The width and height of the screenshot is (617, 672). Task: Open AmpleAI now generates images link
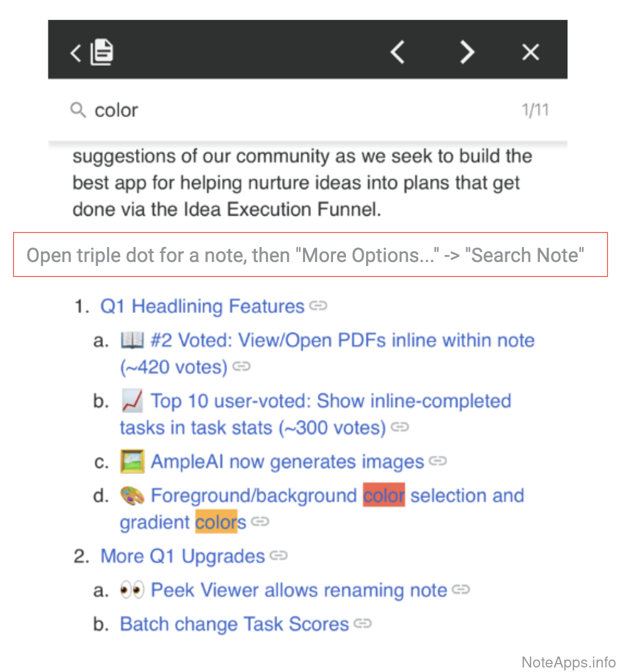[287, 461]
